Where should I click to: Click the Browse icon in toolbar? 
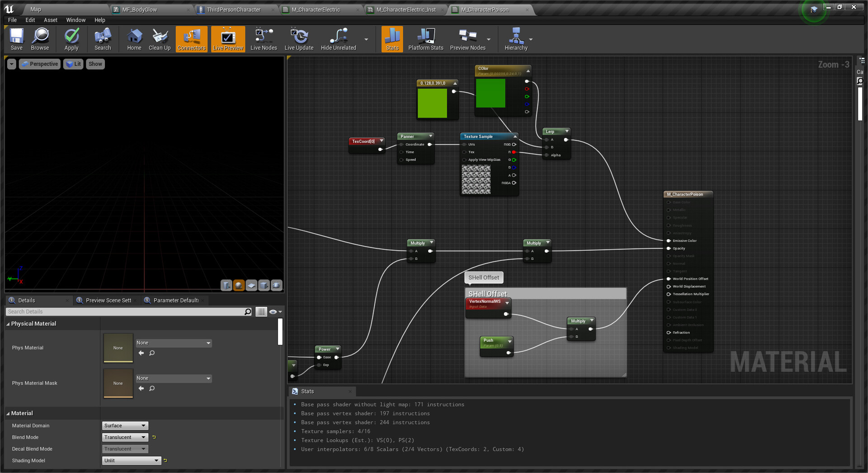40,39
